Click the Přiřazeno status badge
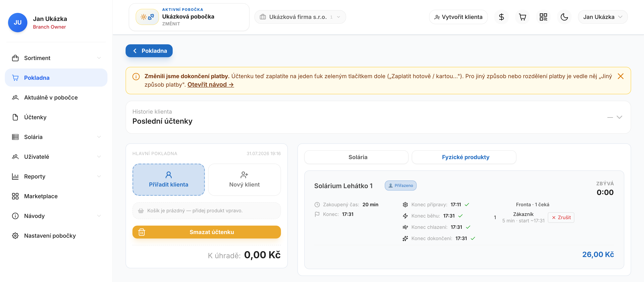 400,186
